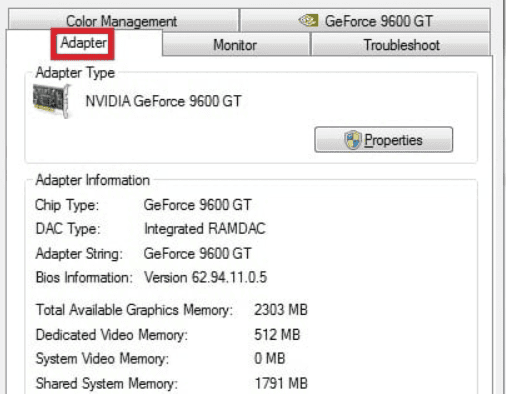Click the Adapter String value GeForce 9600 GT

pos(197,254)
